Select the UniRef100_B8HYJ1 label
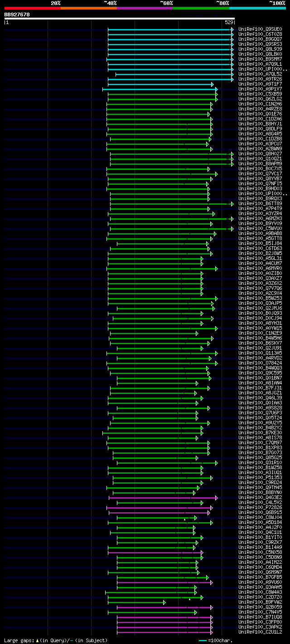Viewport: 290px width, 644px height. (260, 124)
